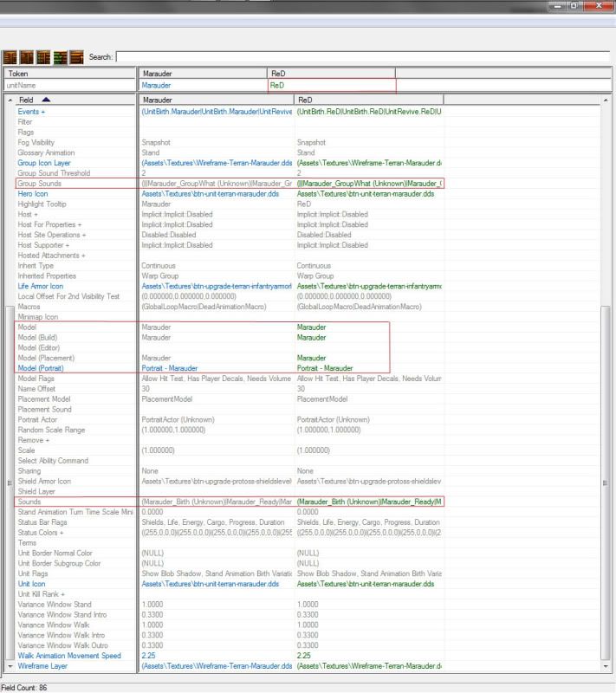Select Walk Animation Movement Speed field
The width and height of the screenshot is (616, 693).
tap(69, 656)
